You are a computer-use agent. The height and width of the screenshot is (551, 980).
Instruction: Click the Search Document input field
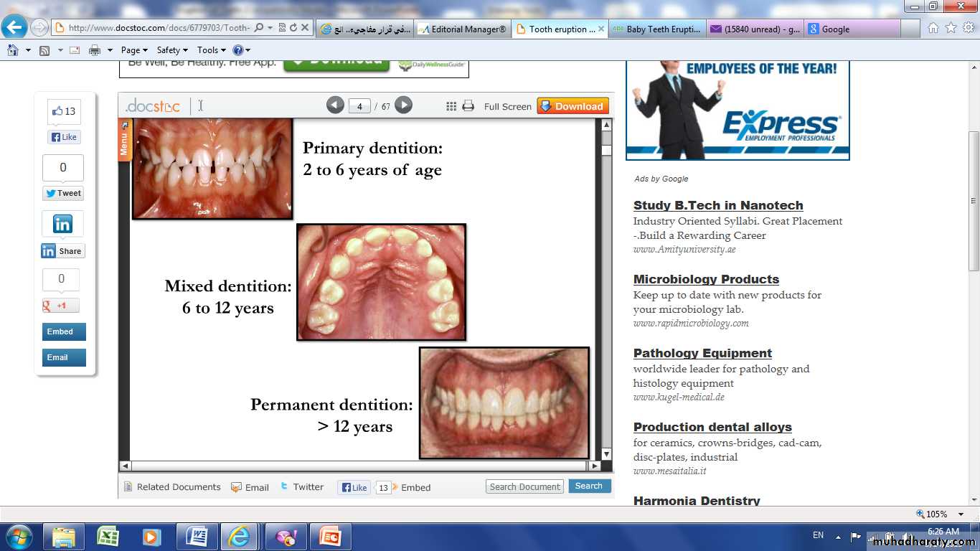pos(524,486)
